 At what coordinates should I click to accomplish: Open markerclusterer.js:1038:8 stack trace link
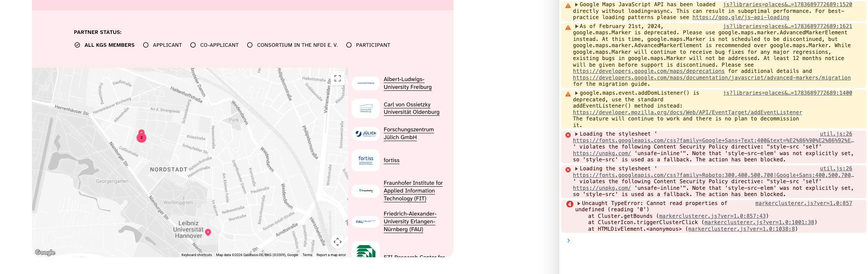742,229
